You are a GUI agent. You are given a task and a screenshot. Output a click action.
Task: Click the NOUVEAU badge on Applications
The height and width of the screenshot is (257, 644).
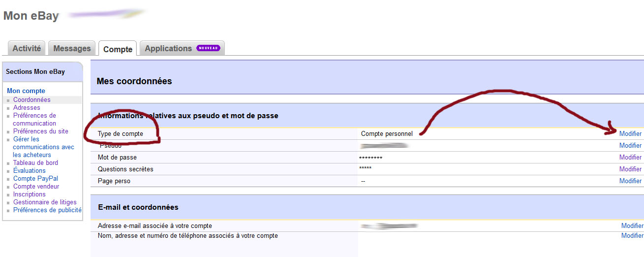[208, 48]
